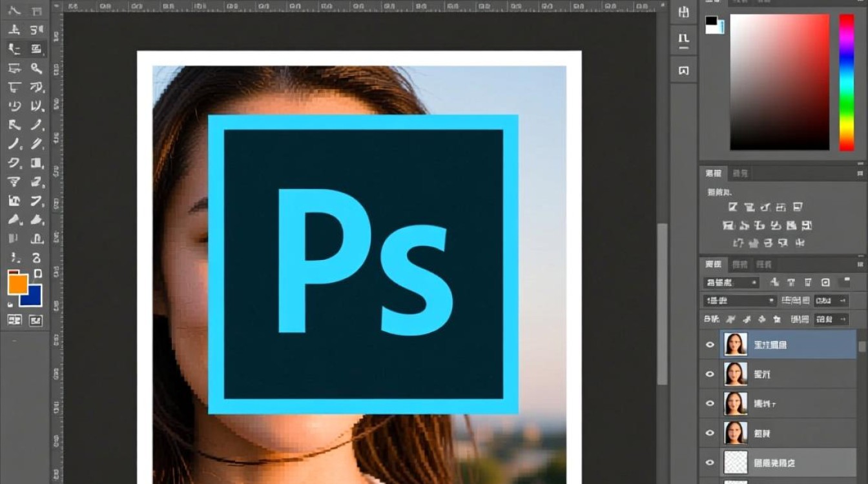Click the orange foreground color swatch
Image resolution: width=868 pixels, height=484 pixels.
coord(17,283)
